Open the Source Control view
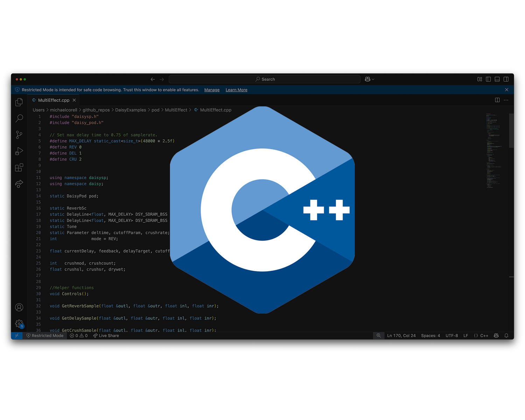 pos(19,135)
